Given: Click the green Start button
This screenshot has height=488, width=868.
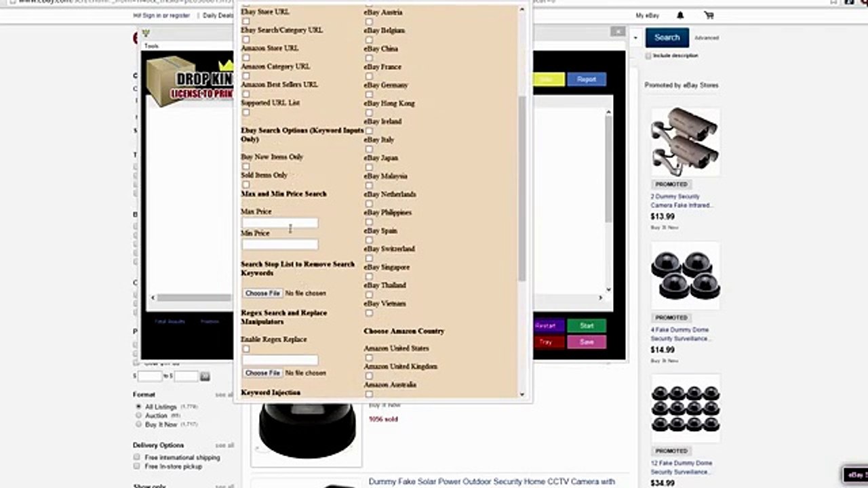Looking at the screenshot, I should tap(587, 326).
